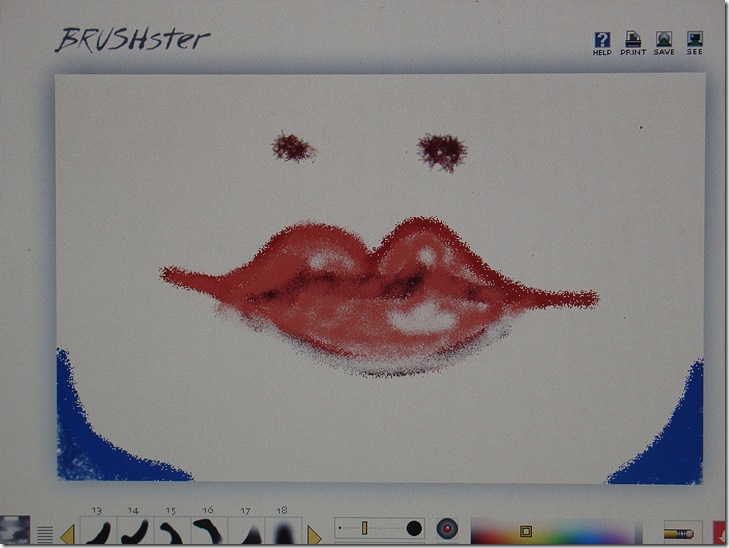
Task: Click the square color selector marker
Action: [526, 531]
